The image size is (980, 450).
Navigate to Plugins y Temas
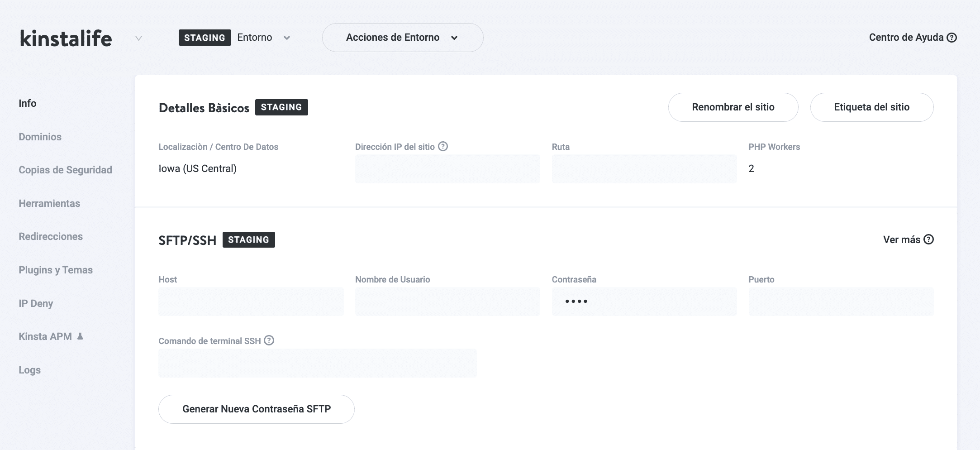coord(56,270)
